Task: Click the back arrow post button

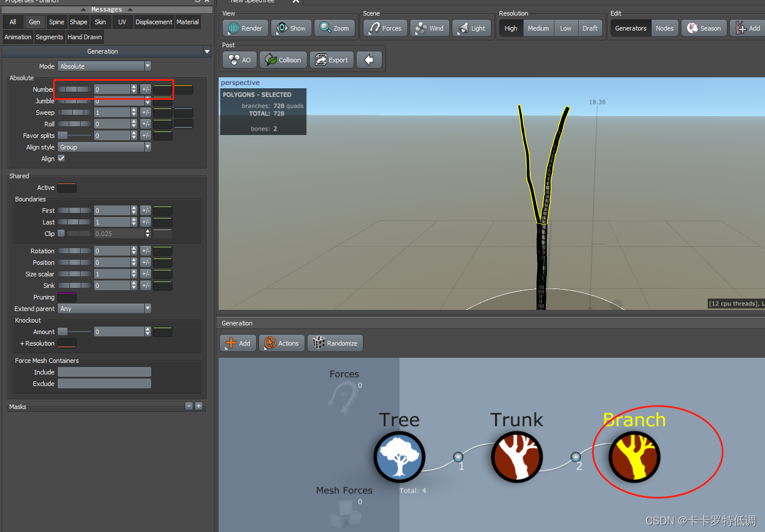Action: pos(369,59)
